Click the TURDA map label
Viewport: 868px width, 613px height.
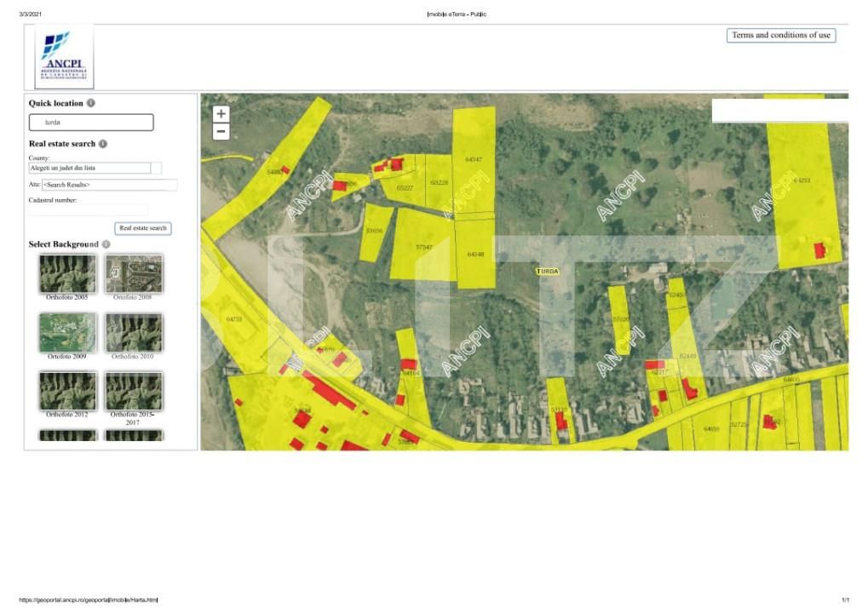[x=547, y=271]
